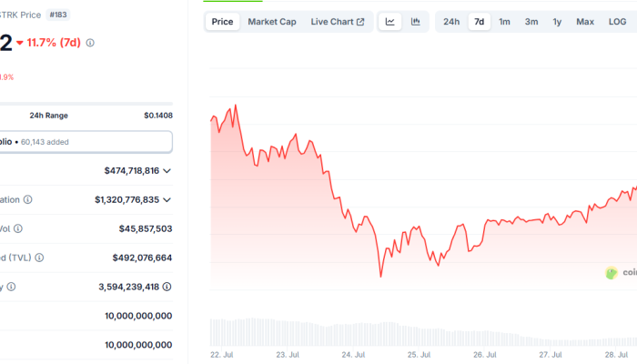Click the info icon beside 11.7% (7d)
Screen dimensions: 637x364
click(90, 43)
